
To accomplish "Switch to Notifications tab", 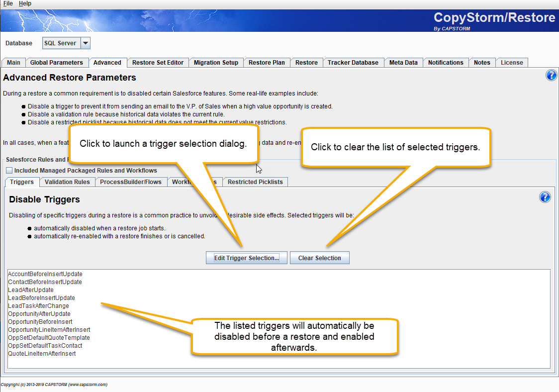I will point(446,62).
